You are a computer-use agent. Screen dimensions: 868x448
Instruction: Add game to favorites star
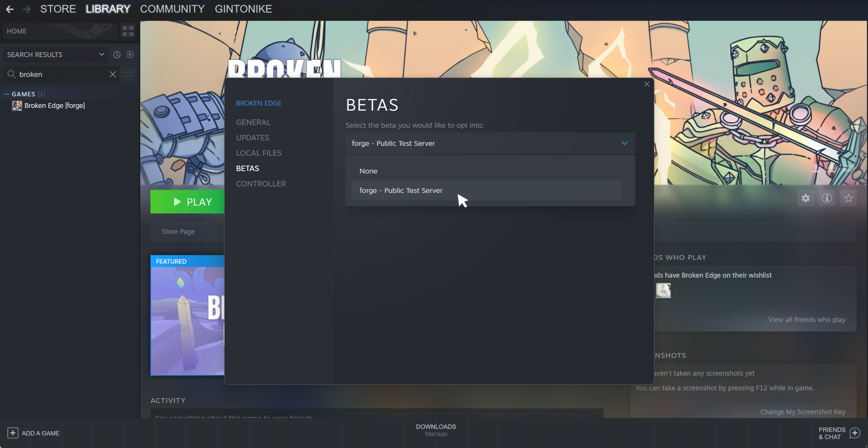tap(849, 198)
